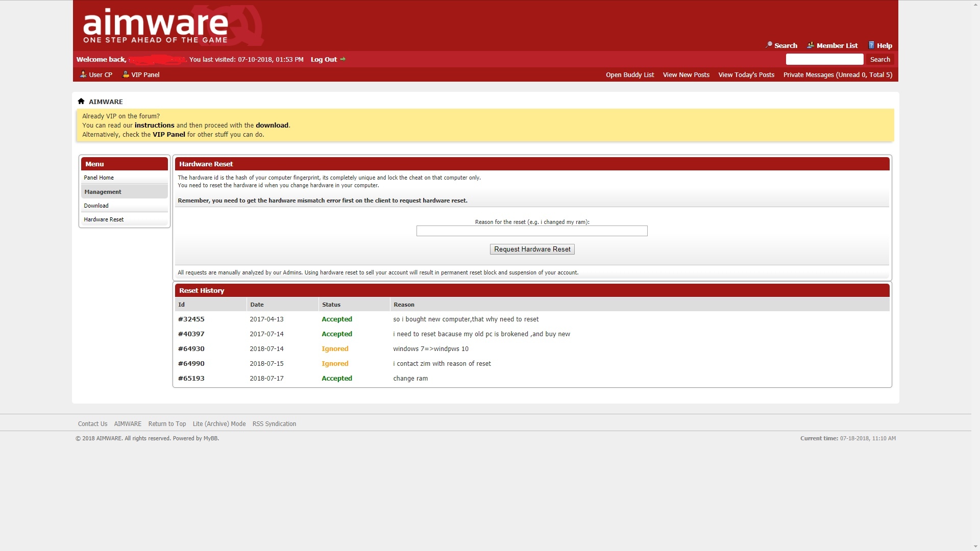Open Hardware Reset in the side menu

coord(104,219)
